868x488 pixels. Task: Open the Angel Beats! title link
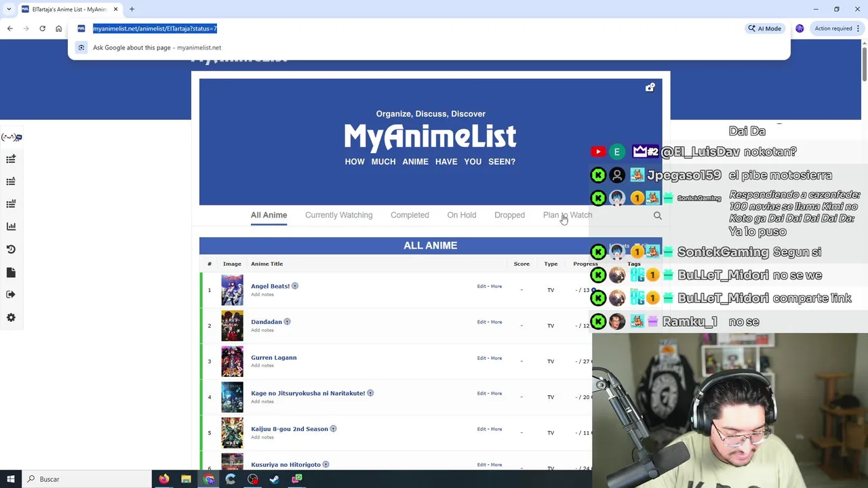(x=270, y=286)
